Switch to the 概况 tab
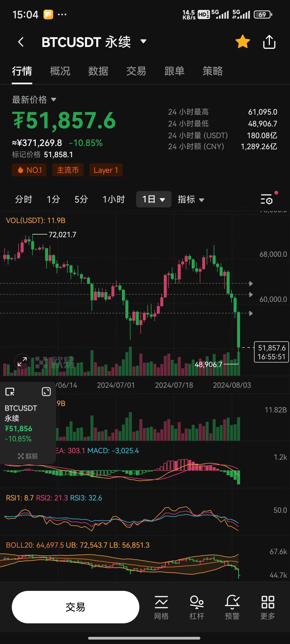The width and height of the screenshot is (290, 644). pos(60,71)
